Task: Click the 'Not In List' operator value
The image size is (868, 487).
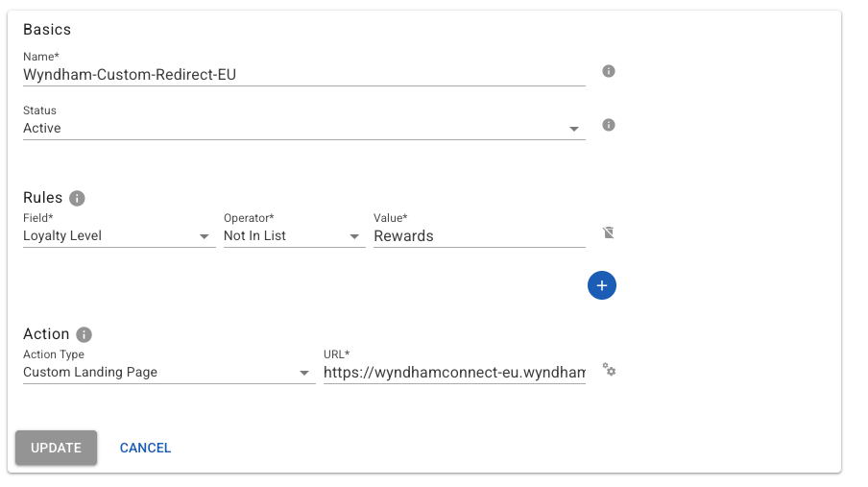Action: click(254, 235)
